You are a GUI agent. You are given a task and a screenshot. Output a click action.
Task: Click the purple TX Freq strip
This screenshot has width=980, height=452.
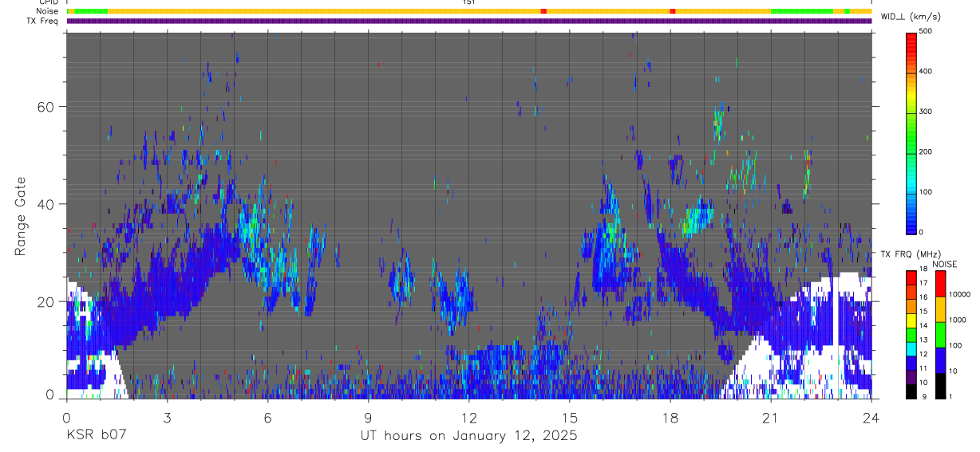click(x=469, y=21)
